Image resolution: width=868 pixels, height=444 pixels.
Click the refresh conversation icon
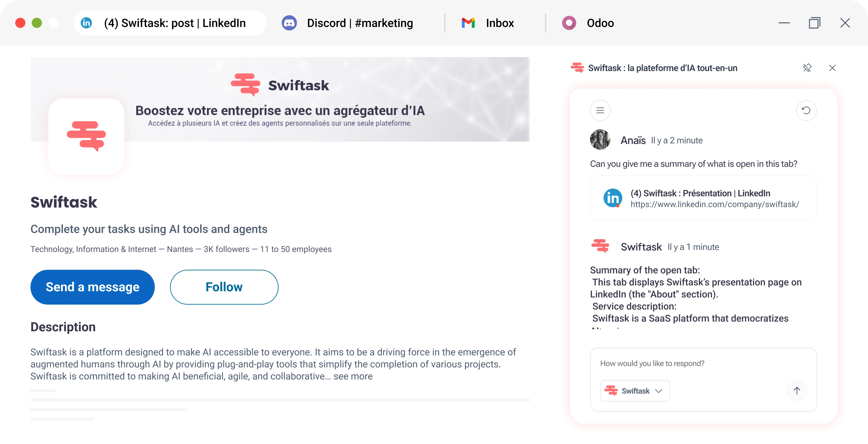coord(806,111)
